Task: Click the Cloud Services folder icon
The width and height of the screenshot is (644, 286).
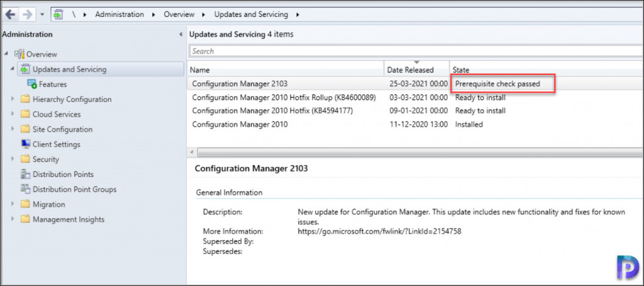Action: pyautogui.click(x=25, y=115)
